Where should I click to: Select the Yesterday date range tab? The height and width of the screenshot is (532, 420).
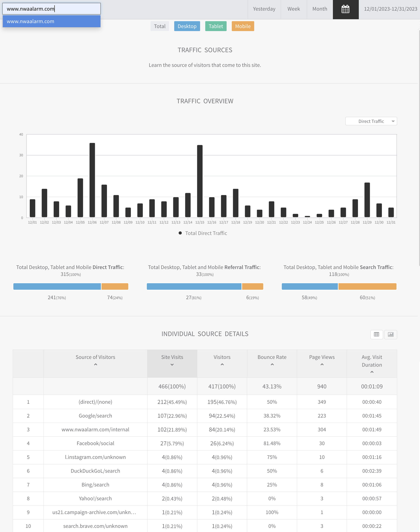(264, 9)
